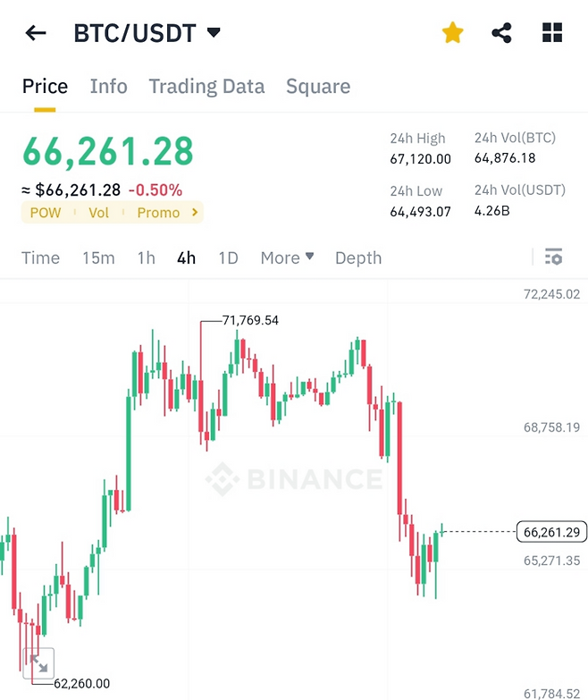This screenshot has width=588, height=700.
Task: Tap the current price label 66,261.29
Action: click(x=551, y=532)
